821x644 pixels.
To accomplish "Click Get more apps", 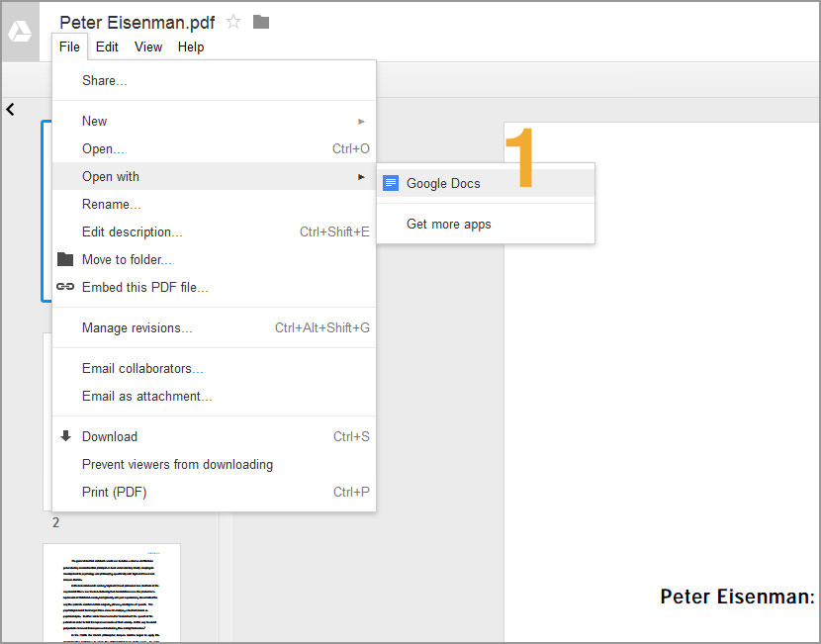I will [448, 224].
